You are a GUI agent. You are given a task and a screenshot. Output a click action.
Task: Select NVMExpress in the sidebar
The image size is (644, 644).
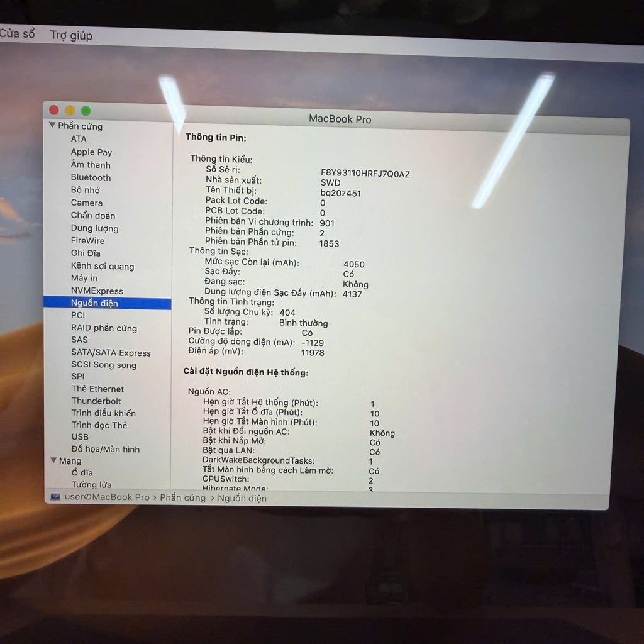[97, 291]
